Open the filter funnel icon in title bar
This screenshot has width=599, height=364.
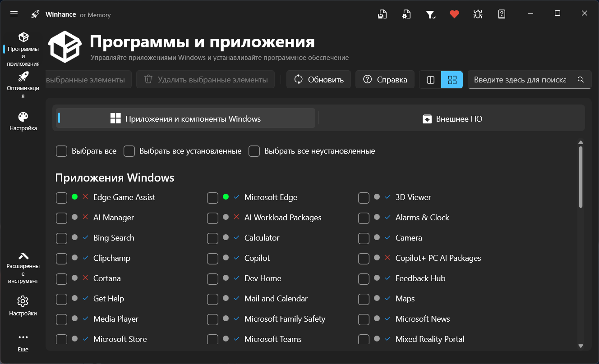[x=430, y=14]
